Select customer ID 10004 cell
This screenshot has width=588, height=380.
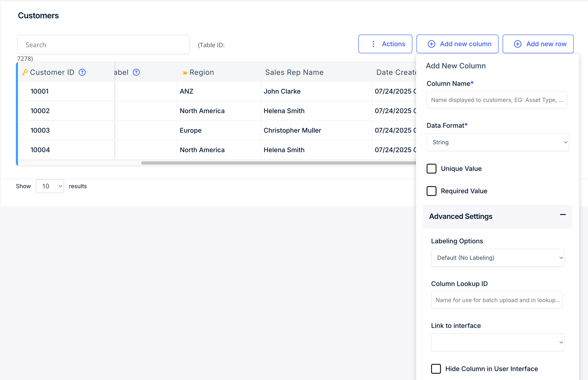coord(66,150)
